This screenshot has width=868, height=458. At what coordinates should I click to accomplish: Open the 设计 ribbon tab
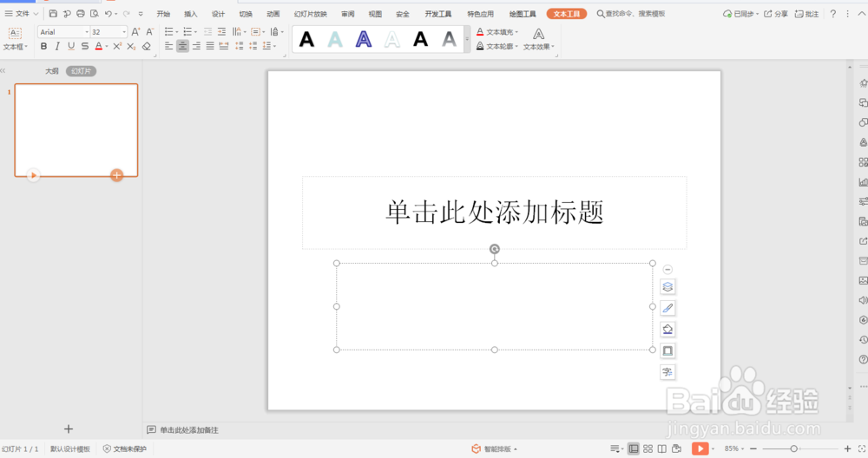tap(218, 14)
